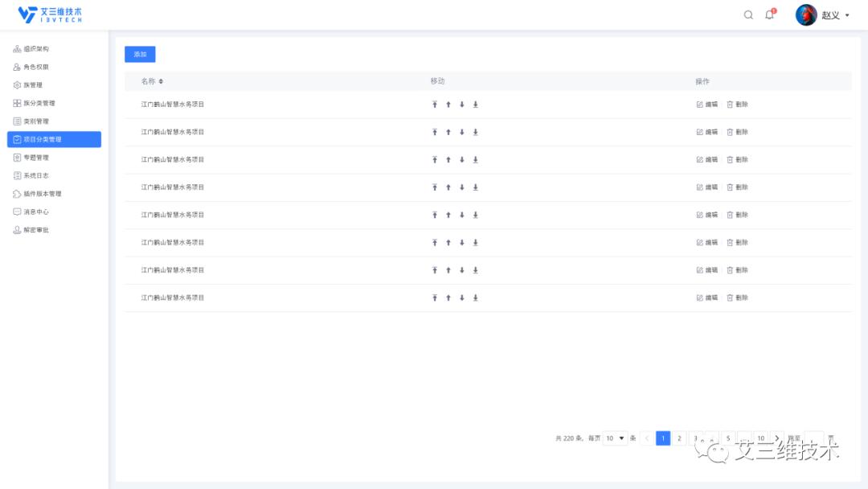Delete the second row project

[737, 132]
